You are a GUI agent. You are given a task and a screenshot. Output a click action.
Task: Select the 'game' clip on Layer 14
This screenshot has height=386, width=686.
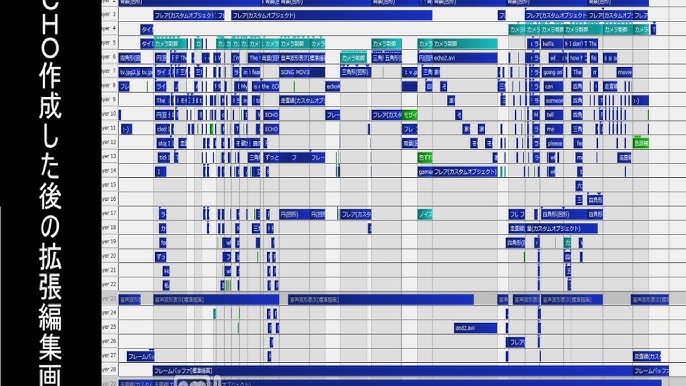425,172
